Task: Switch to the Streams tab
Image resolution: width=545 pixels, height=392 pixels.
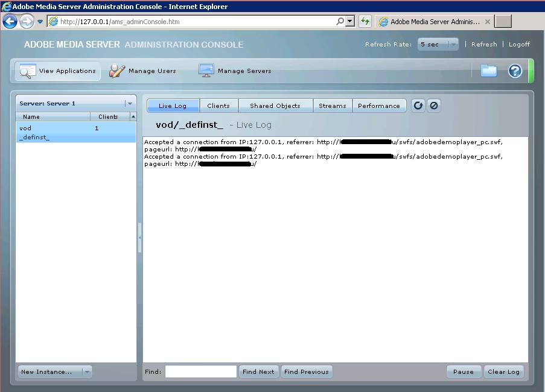Action: 333,106
